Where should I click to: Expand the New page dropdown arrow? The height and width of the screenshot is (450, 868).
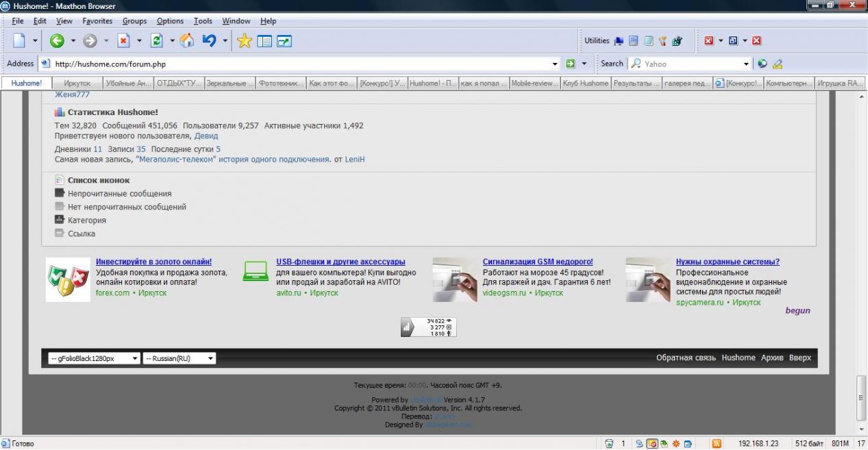36,41
